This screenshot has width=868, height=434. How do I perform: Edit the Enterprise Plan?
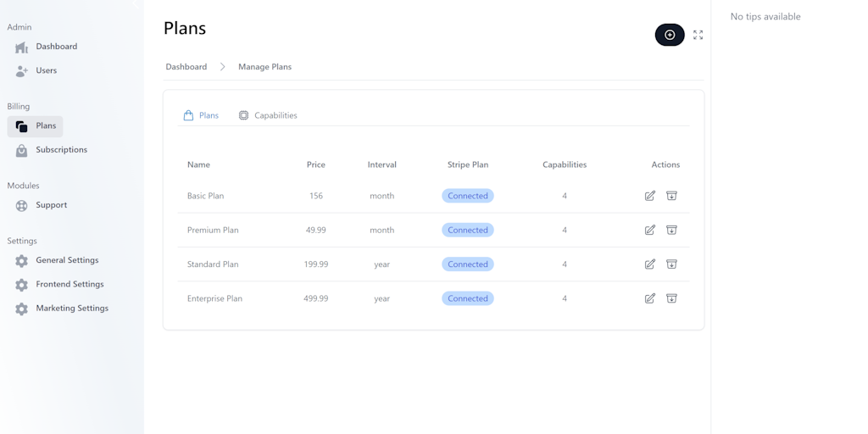click(649, 298)
